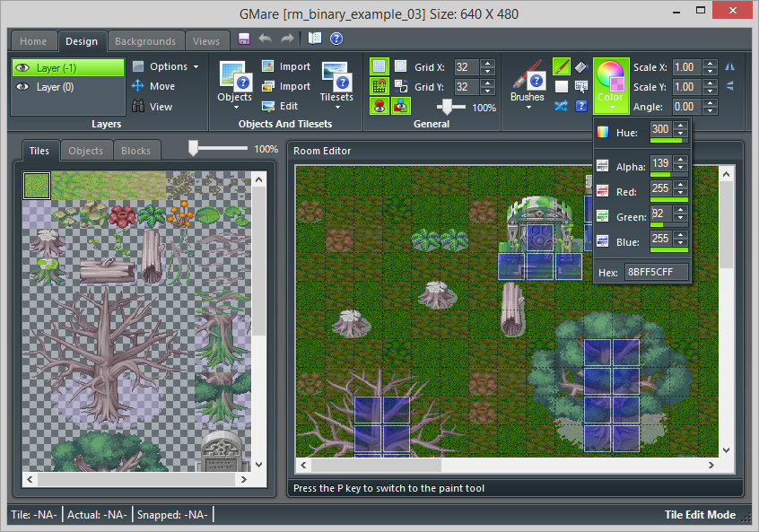
Task: Collapse the Color dropdown button
Action: 611,86
